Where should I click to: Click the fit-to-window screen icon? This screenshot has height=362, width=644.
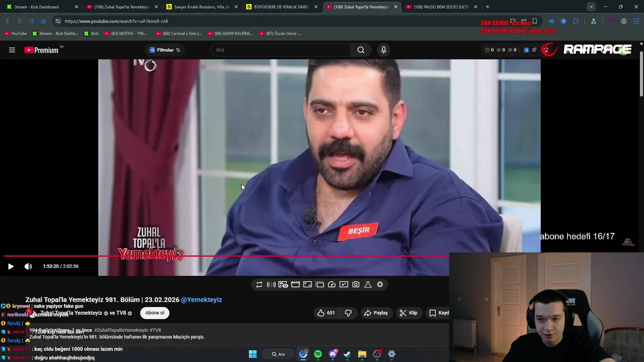coord(307,285)
